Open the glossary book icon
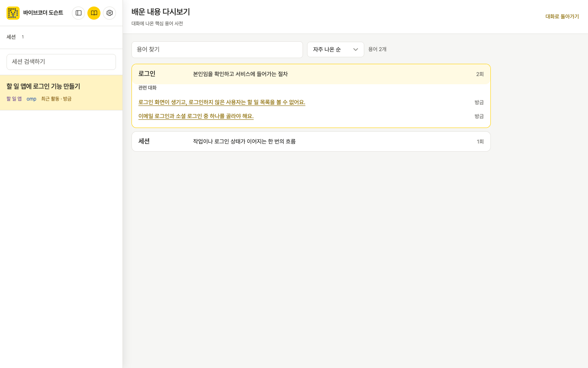The image size is (588, 368). click(x=94, y=13)
